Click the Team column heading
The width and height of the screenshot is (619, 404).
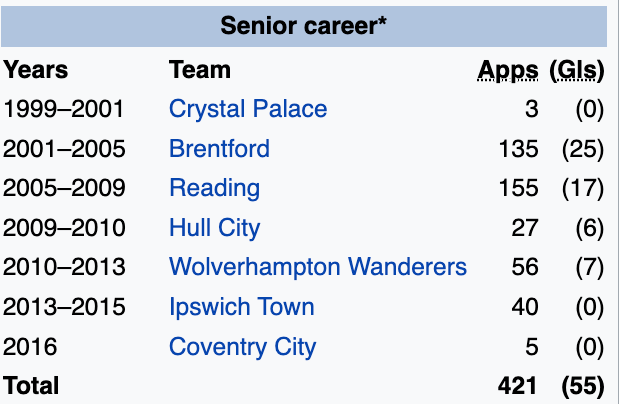point(200,70)
